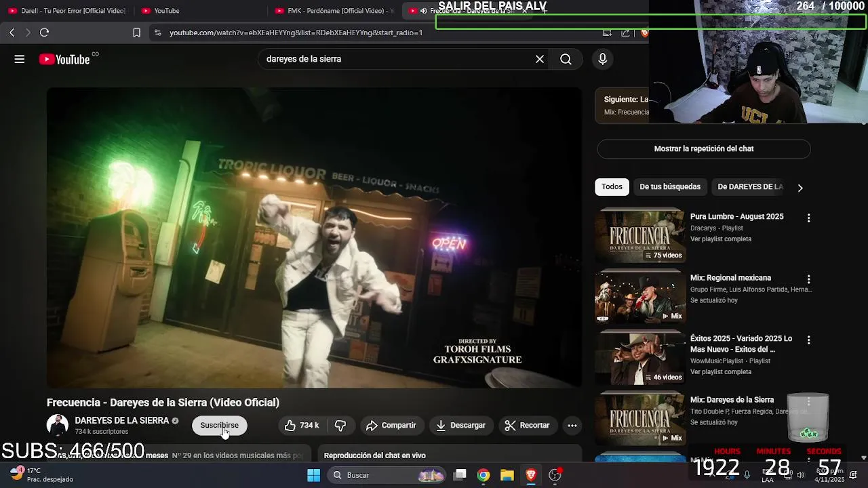Open the Éxitos 2025 playlist thumbnail

[640, 359]
